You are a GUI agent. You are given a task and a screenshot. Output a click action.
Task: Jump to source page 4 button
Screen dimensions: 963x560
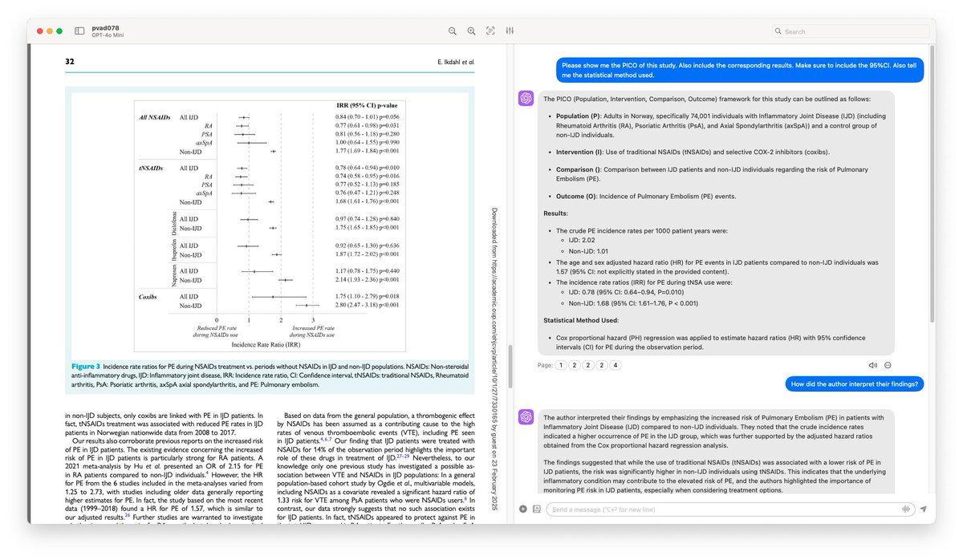(x=615, y=365)
